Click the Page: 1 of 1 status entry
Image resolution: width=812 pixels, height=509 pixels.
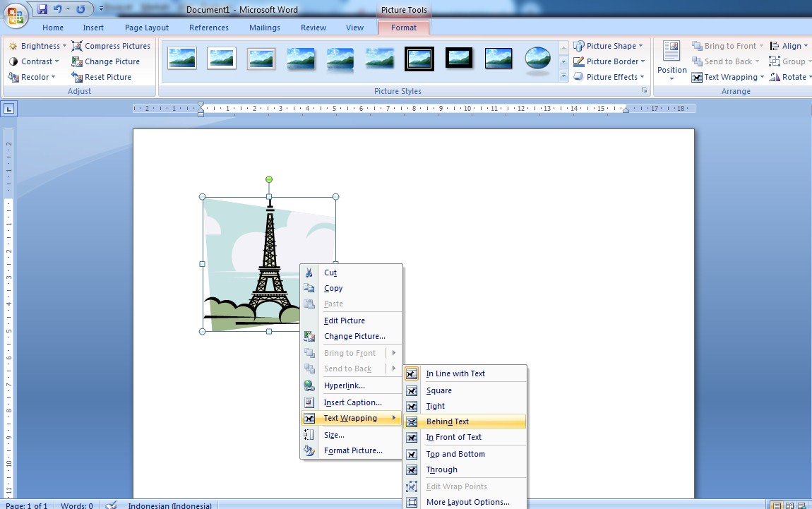click(26, 505)
